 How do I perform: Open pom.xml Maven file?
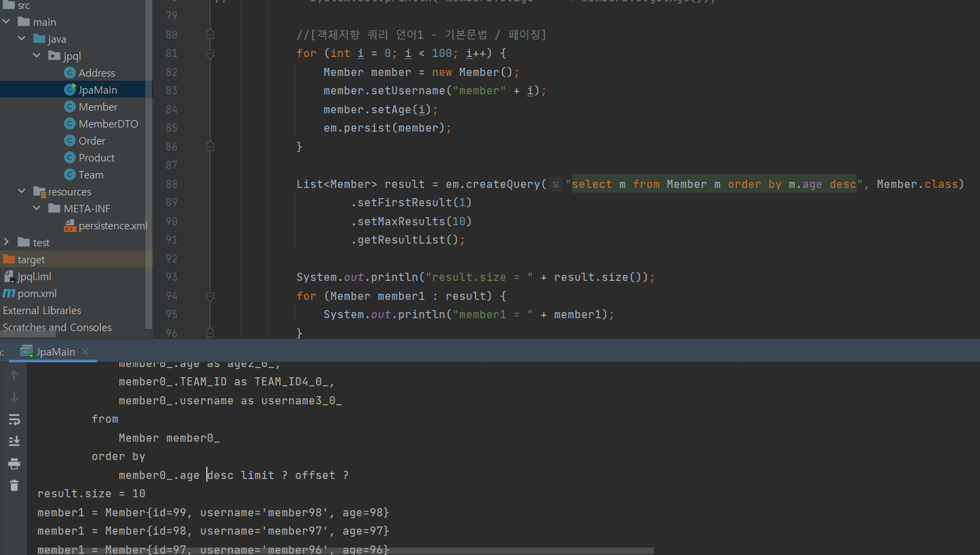pyautogui.click(x=37, y=293)
